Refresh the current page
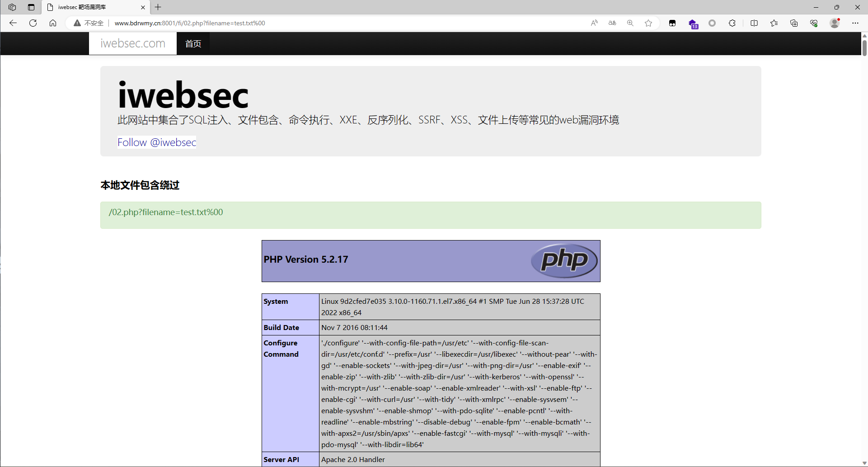This screenshot has width=868, height=467. tap(33, 23)
